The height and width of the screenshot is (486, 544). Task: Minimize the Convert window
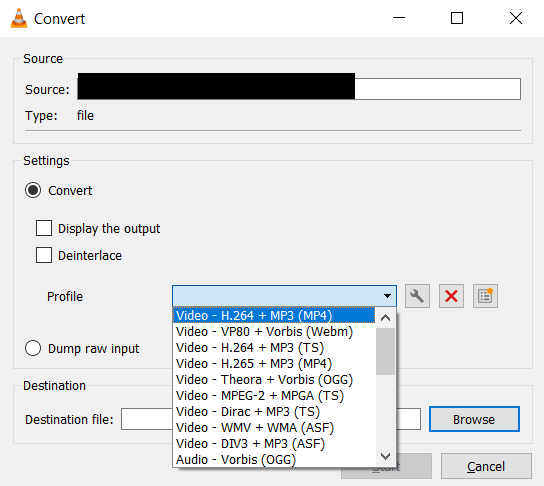click(399, 18)
